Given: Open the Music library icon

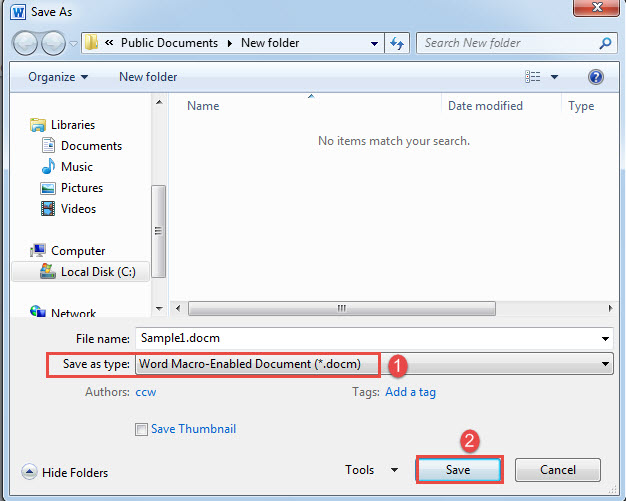Looking at the screenshot, I should pyautogui.click(x=48, y=167).
